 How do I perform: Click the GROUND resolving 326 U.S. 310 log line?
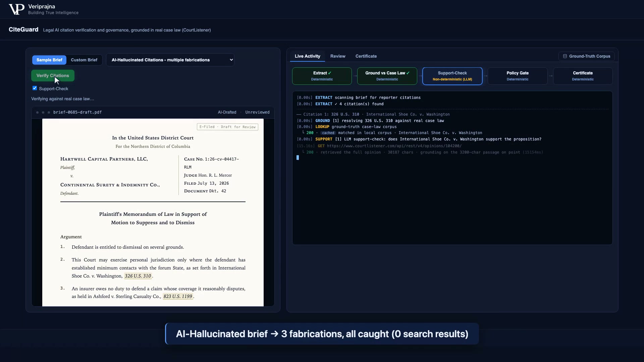coord(370,121)
